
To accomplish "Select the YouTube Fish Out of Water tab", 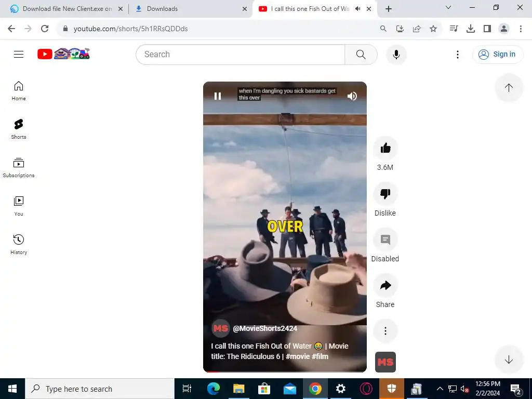I will 310,9.
